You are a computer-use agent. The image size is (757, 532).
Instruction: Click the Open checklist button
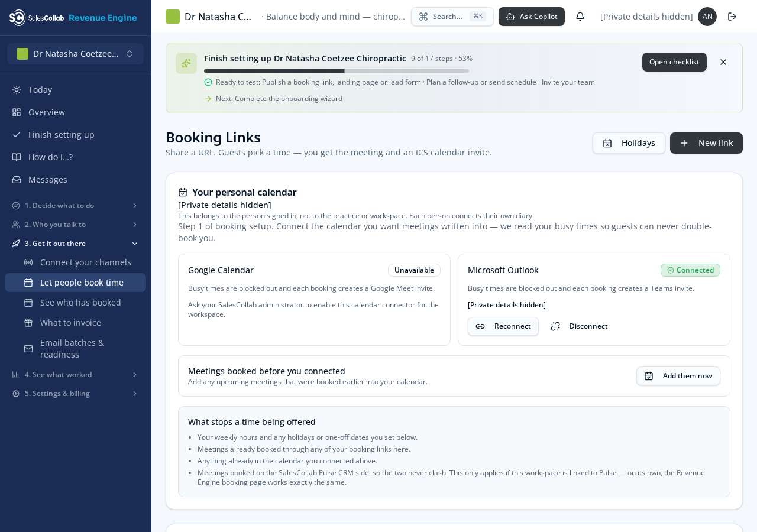click(674, 62)
